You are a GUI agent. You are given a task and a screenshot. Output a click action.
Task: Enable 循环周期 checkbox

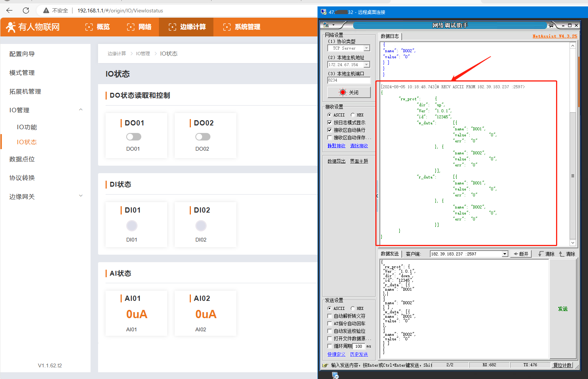click(330, 346)
